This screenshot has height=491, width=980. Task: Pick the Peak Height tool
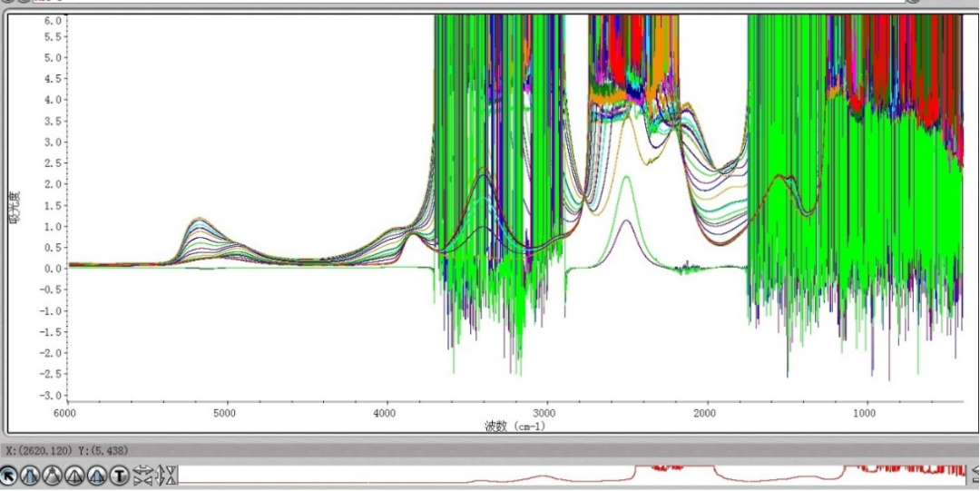pos(74,476)
